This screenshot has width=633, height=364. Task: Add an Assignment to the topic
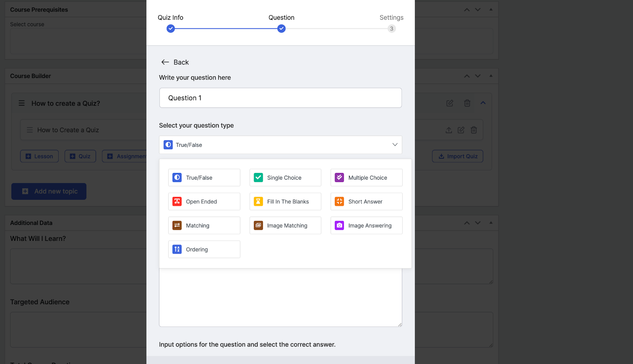(124, 156)
